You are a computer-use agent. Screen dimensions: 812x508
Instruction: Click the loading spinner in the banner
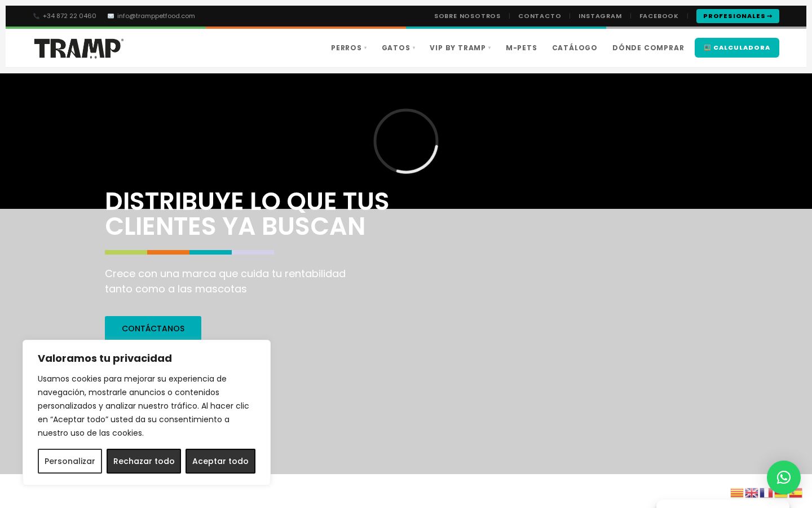tap(406, 141)
